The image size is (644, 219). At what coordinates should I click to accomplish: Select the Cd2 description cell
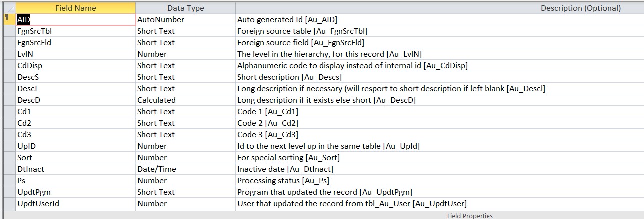point(440,123)
